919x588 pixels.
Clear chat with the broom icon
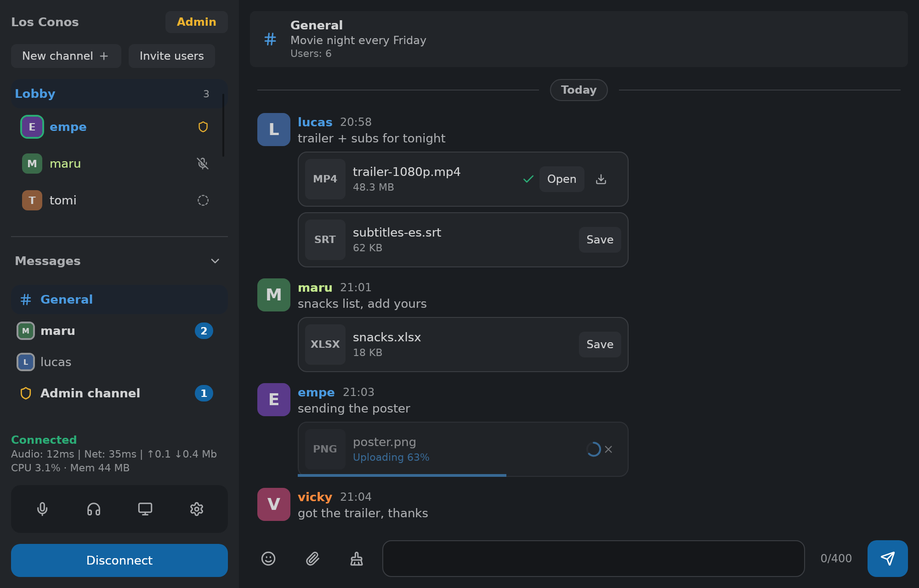click(357, 559)
